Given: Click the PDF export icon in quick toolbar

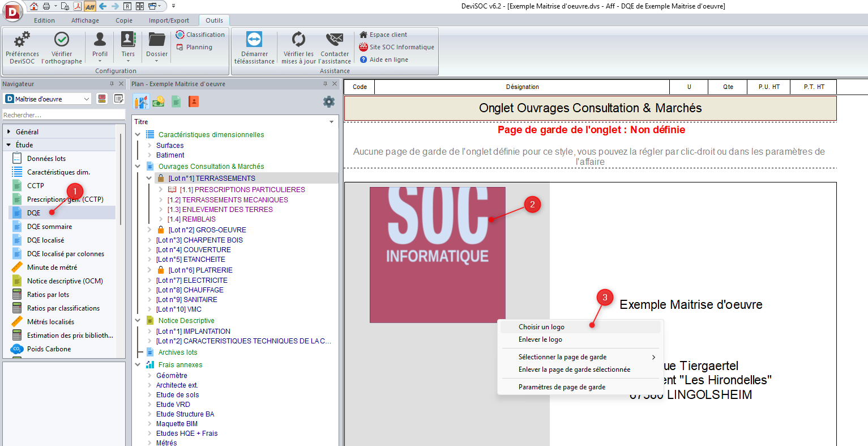Looking at the screenshot, I should click(x=77, y=6).
